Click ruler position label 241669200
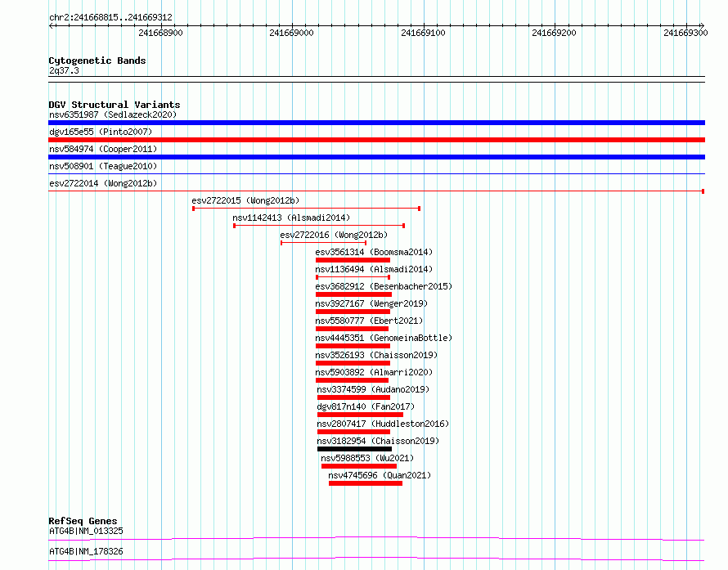728x570 pixels. click(554, 33)
